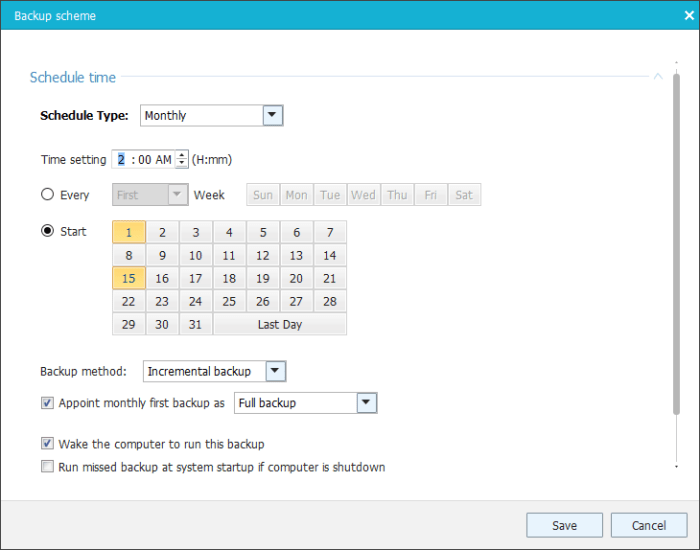Select day 31 in the day grid
The height and width of the screenshot is (550, 700).
[x=196, y=325]
